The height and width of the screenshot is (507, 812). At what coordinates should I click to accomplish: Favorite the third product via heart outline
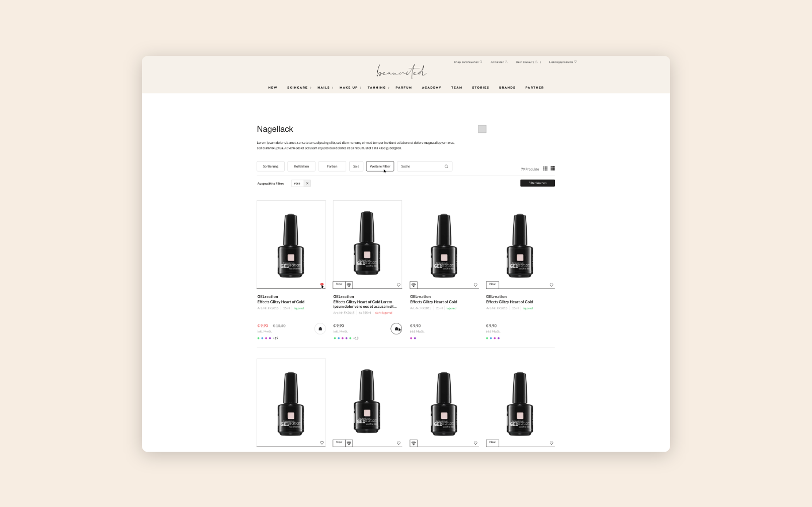(x=475, y=284)
